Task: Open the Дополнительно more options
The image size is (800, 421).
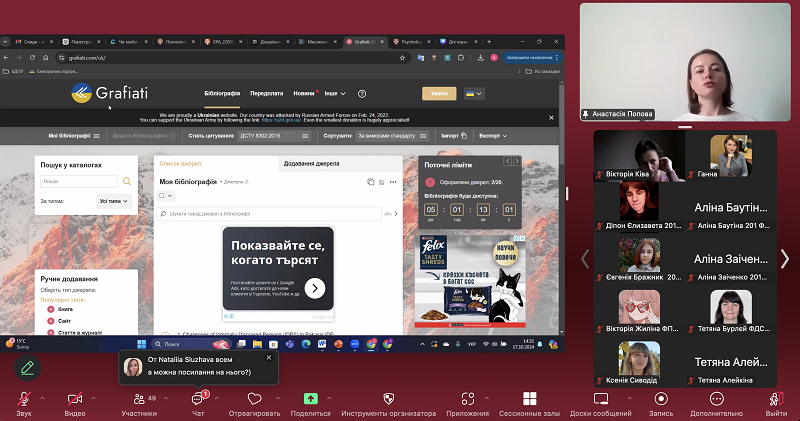Action: [716, 404]
